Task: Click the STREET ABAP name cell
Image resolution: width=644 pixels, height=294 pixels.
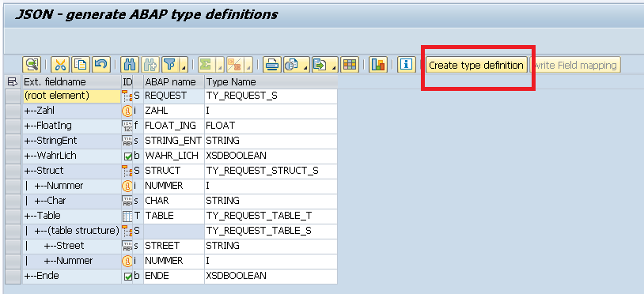Action: (x=173, y=246)
